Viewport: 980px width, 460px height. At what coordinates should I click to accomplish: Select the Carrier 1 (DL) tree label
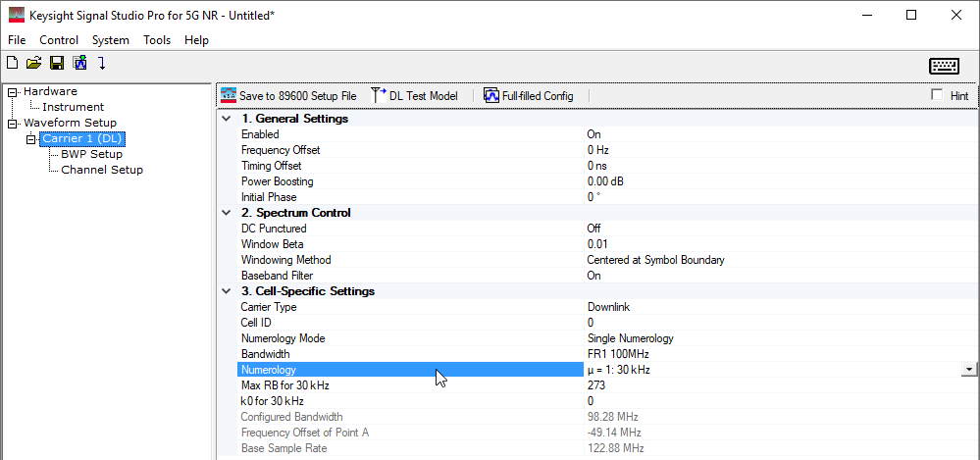pyautogui.click(x=81, y=138)
